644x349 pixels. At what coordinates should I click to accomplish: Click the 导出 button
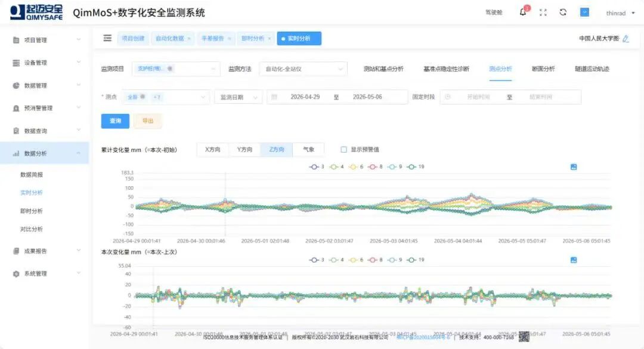click(x=148, y=121)
